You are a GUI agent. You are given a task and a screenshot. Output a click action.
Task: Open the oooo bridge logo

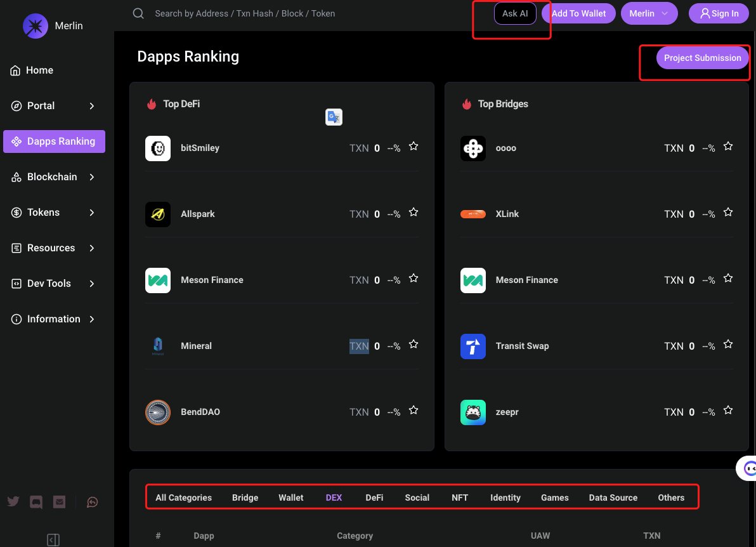tap(473, 148)
